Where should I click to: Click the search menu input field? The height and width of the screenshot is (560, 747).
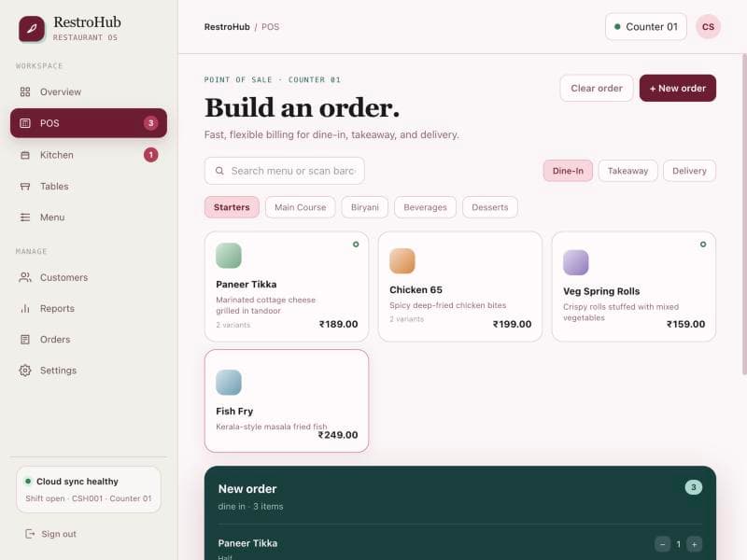click(285, 171)
